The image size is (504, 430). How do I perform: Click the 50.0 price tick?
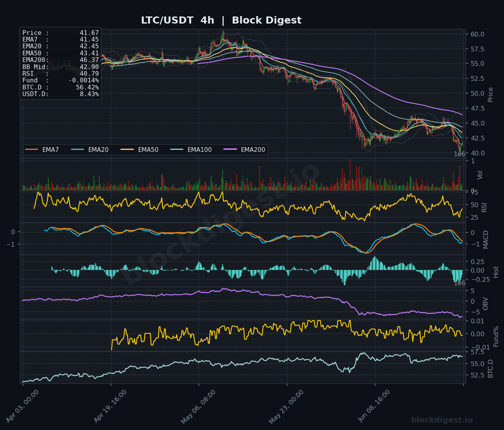pyautogui.click(x=477, y=93)
